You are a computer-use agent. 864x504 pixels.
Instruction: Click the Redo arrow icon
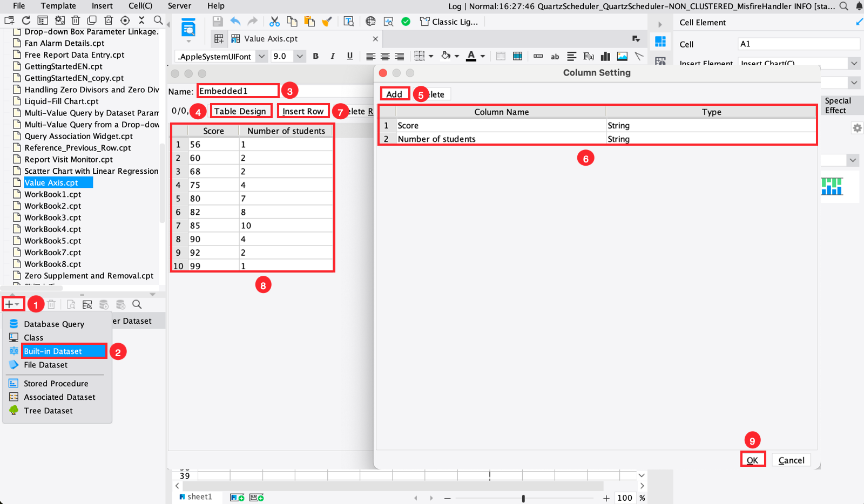click(x=252, y=22)
